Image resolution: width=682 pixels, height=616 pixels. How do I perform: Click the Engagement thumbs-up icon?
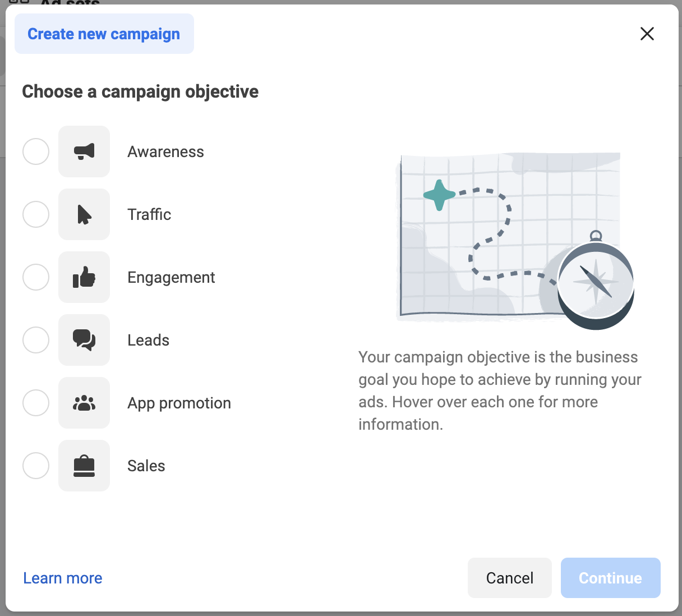(84, 277)
